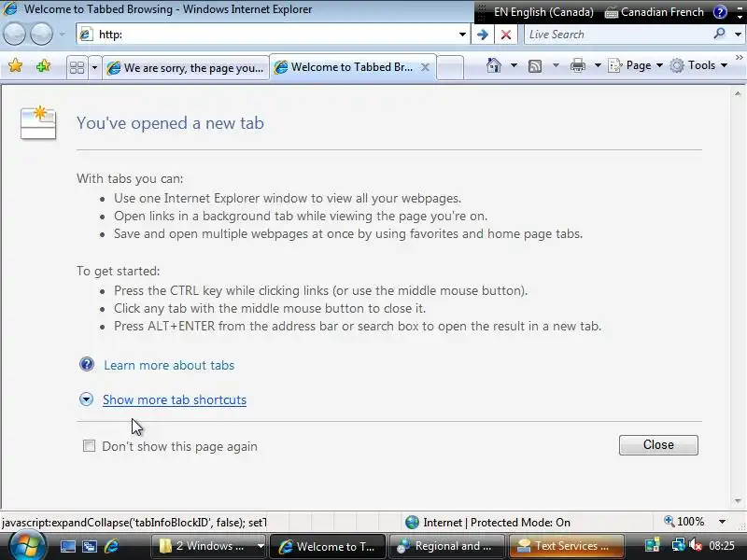Switch to the 'We are sorry' tab
The height and width of the screenshot is (560, 747).
pos(185,68)
